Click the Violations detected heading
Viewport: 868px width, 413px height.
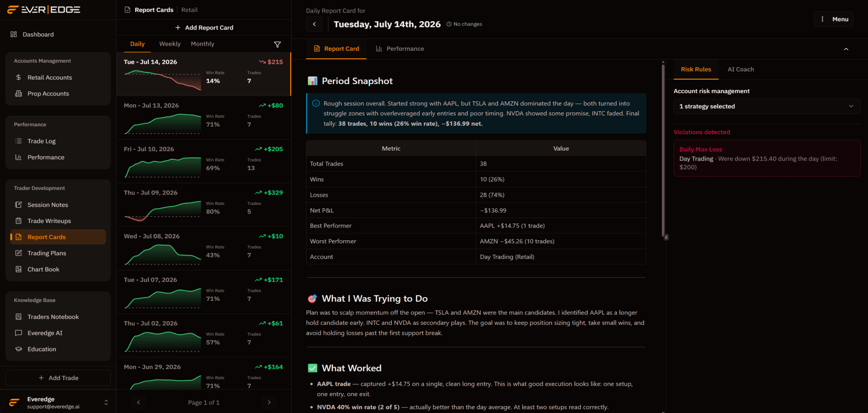pos(702,132)
